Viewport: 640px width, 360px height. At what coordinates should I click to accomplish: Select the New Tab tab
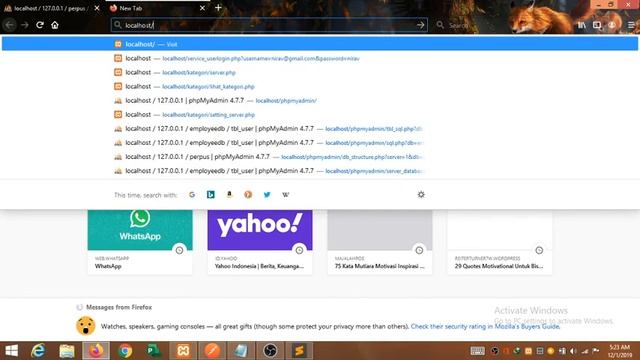(x=157, y=8)
